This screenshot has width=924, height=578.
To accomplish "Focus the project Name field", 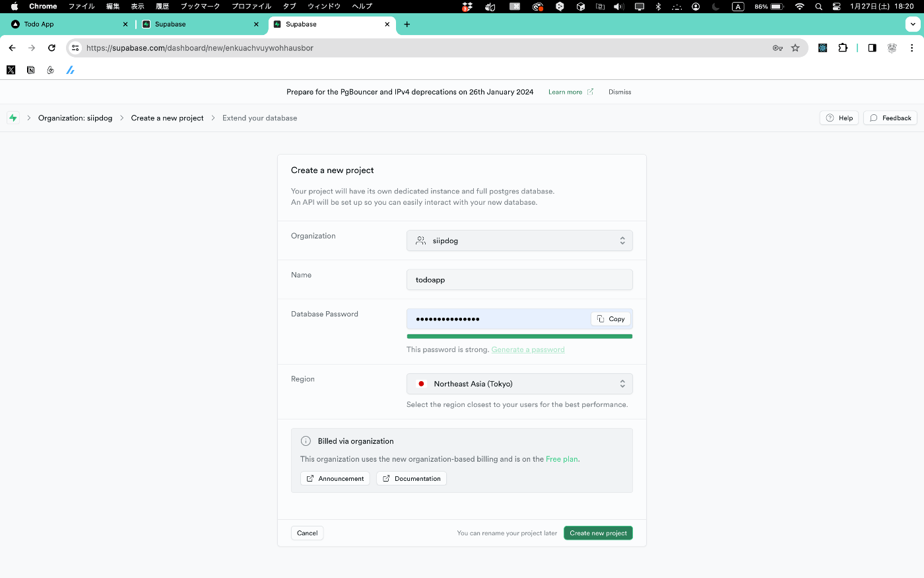I will (x=519, y=279).
